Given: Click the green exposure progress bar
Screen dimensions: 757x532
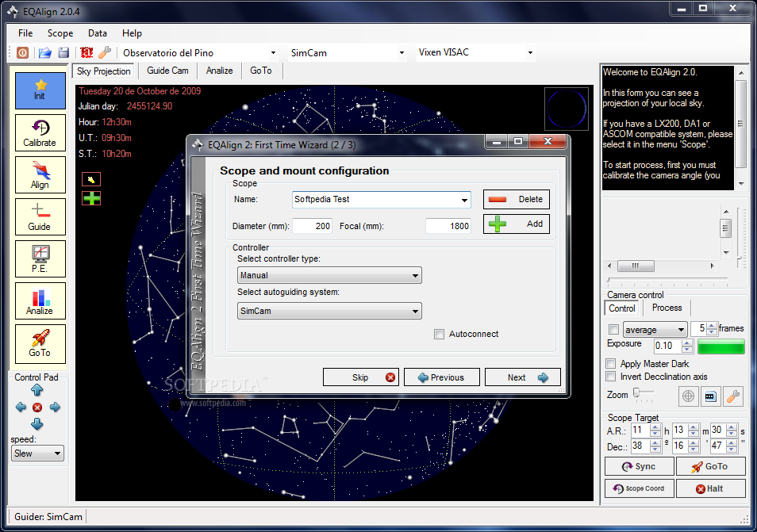Looking at the screenshot, I should (720, 346).
